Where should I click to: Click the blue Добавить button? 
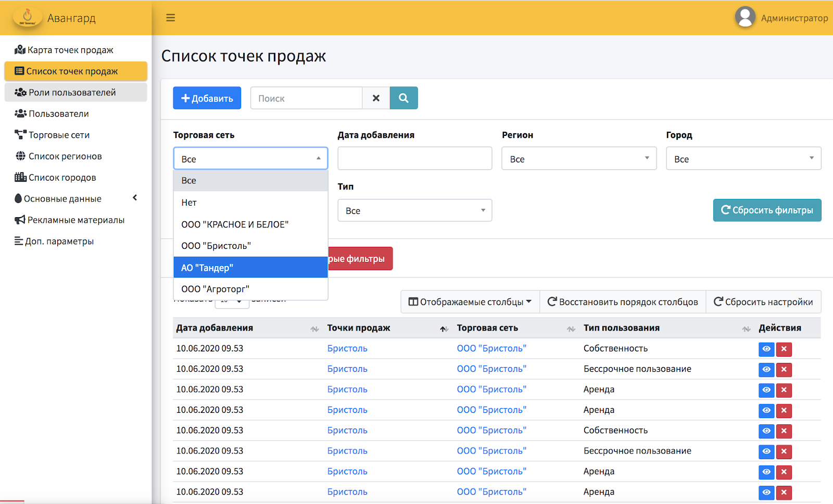[207, 98]
